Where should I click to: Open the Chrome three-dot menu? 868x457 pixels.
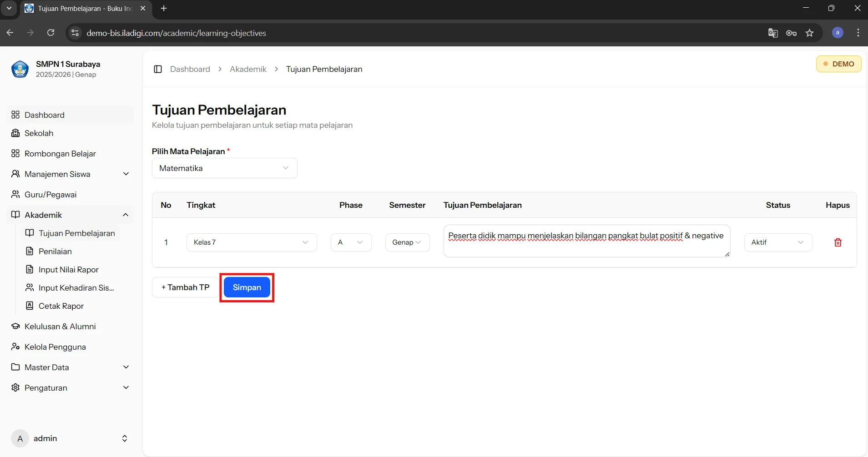858,33
